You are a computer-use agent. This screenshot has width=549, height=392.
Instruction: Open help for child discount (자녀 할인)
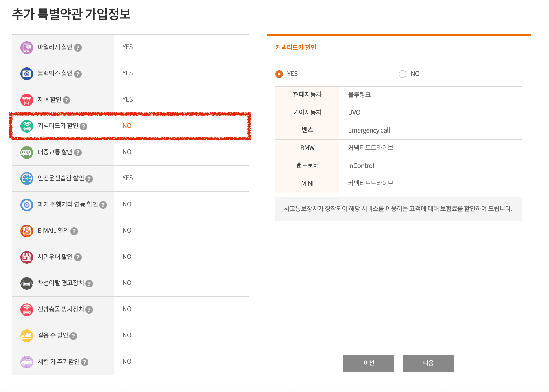click(66, 100)
